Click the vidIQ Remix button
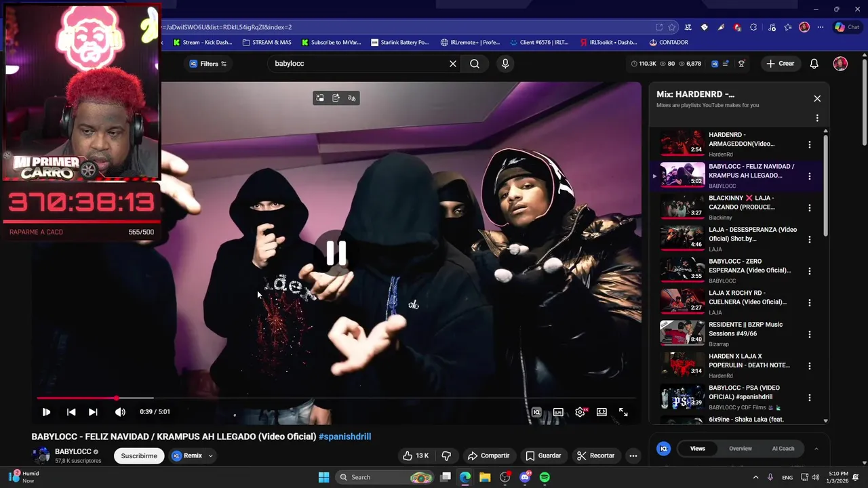The image size is (868, 488). tap(187, 455)
